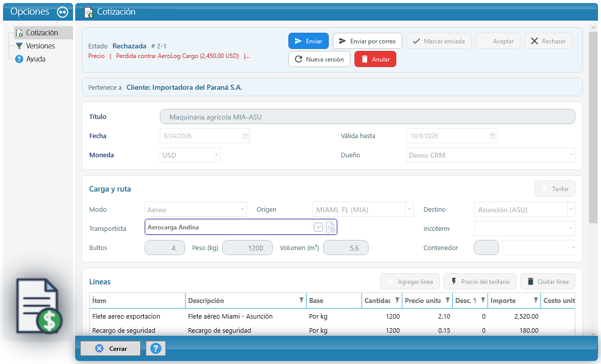Click the Peso (kg) field

[248, 248]
